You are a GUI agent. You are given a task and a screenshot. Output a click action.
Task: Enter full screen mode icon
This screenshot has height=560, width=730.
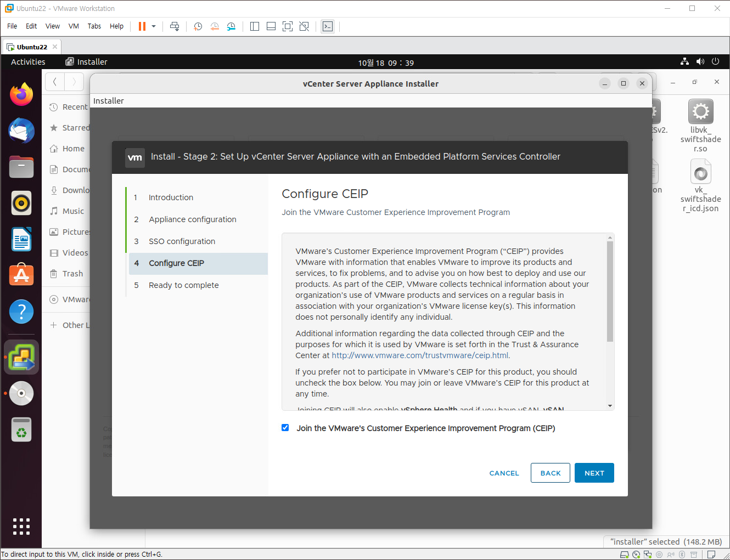tap(288, 26)
